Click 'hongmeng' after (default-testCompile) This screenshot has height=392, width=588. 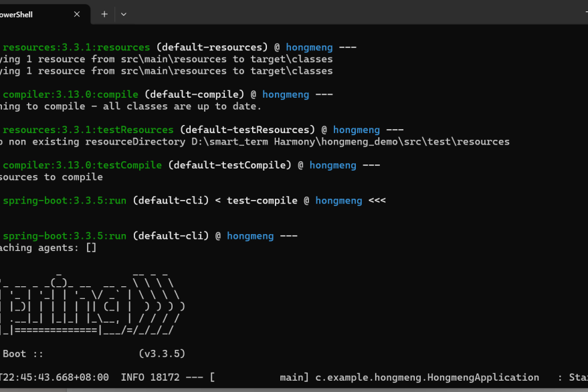[x=332, y=165]
